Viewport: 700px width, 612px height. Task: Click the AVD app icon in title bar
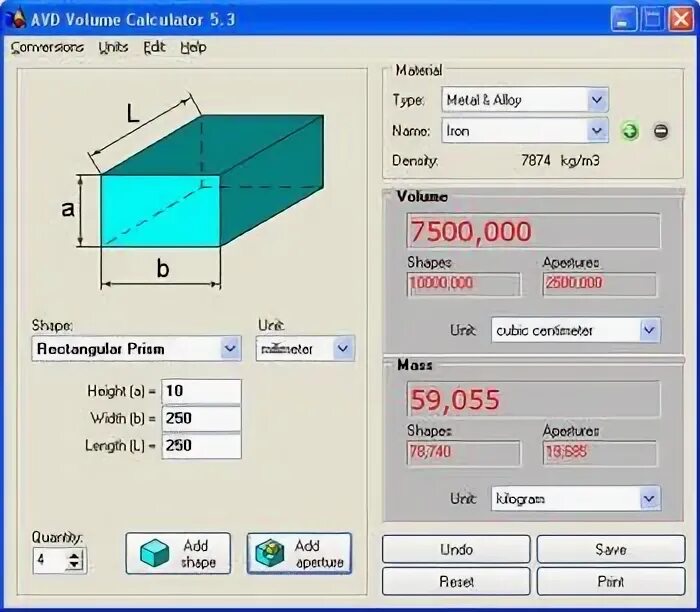pos(16,19)
